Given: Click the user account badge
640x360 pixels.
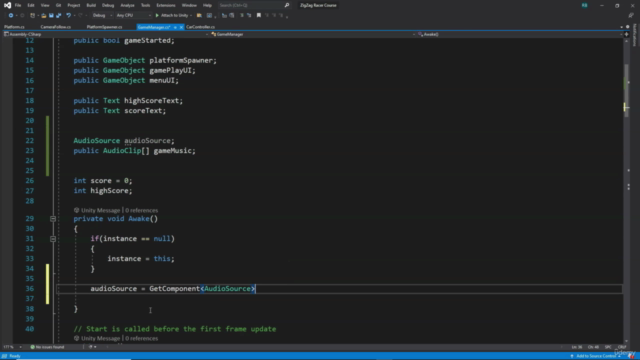Looking at the screenshot, I should coord(584,5).
